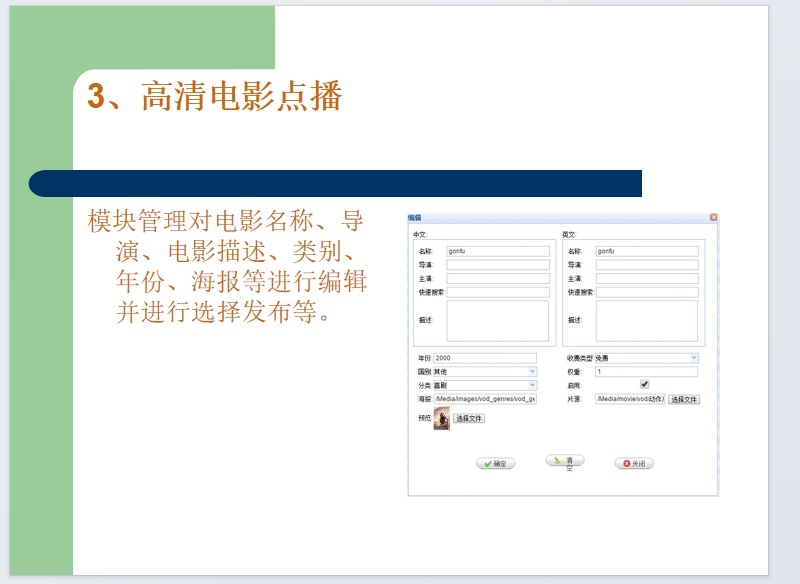This screenshot has width=800, height=584.
Task: Focus the 英文 导演 input field
Action: 647,265
